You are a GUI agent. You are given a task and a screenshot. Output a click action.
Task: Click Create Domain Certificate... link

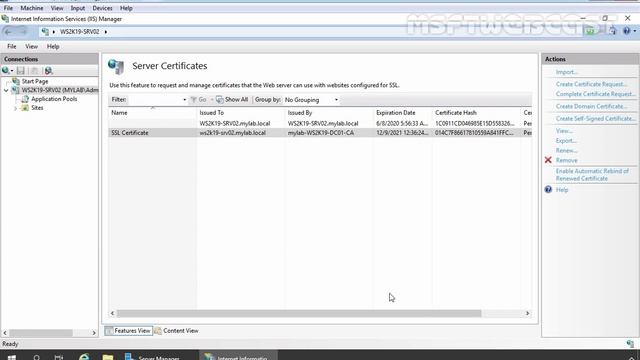tap(591, 106)
